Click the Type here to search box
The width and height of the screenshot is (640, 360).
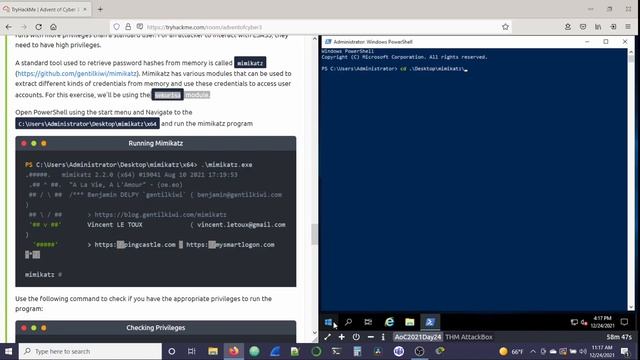[91, 351]
